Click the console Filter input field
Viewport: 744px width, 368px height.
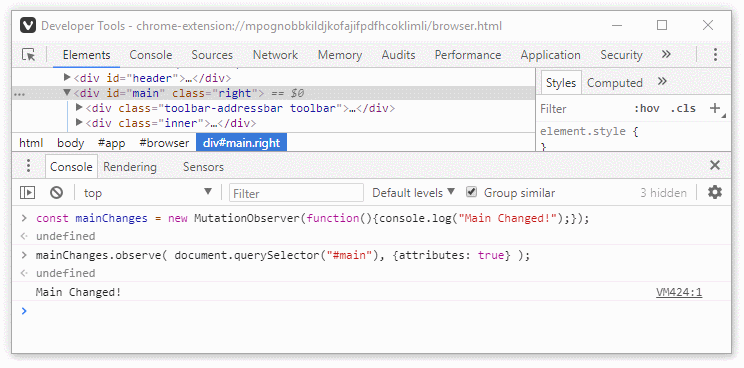(x=296, y=193)
